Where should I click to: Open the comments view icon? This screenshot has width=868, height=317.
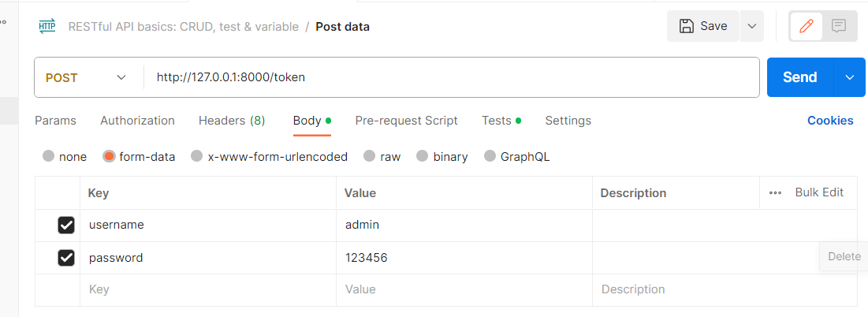coord(839,26)
